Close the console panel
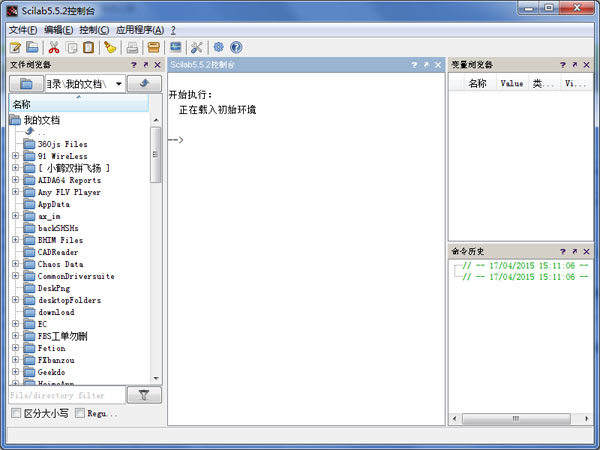600x450 pixels. point(438,65)
